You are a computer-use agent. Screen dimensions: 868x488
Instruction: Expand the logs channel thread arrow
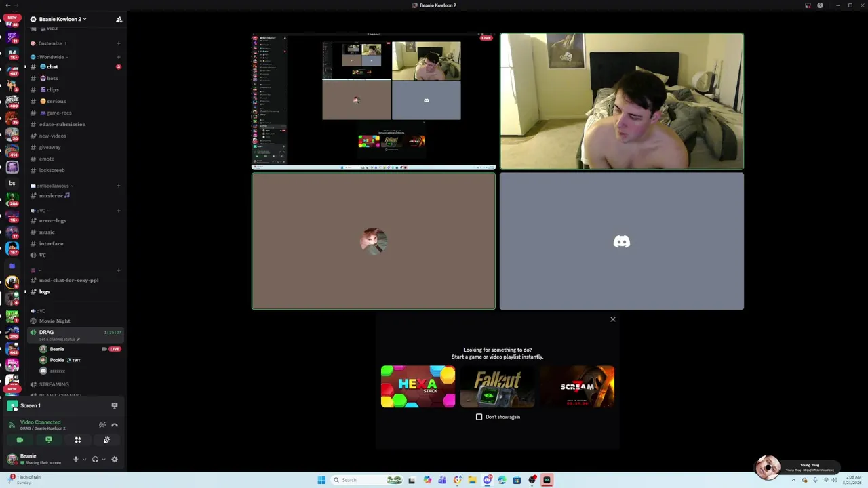tap(26, 291)
